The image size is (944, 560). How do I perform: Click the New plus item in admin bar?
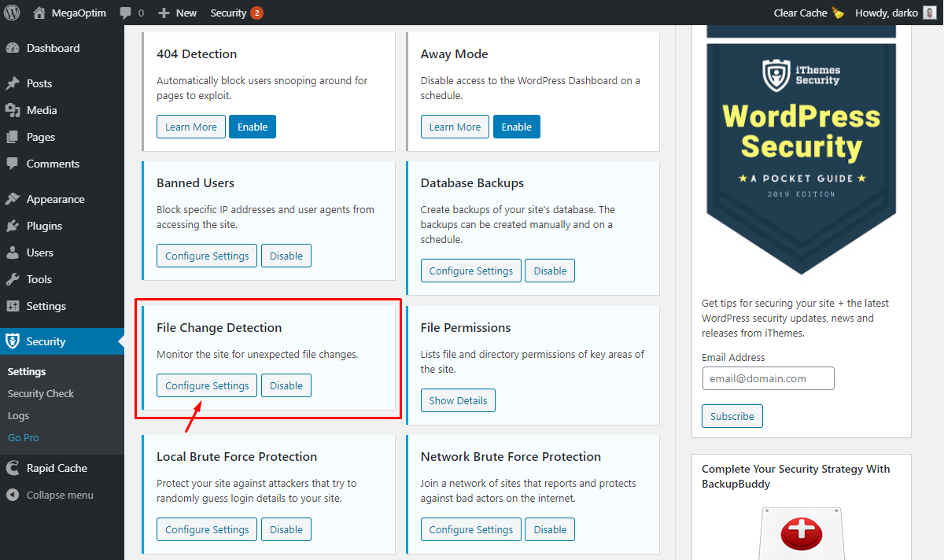(x=177, y=13)
